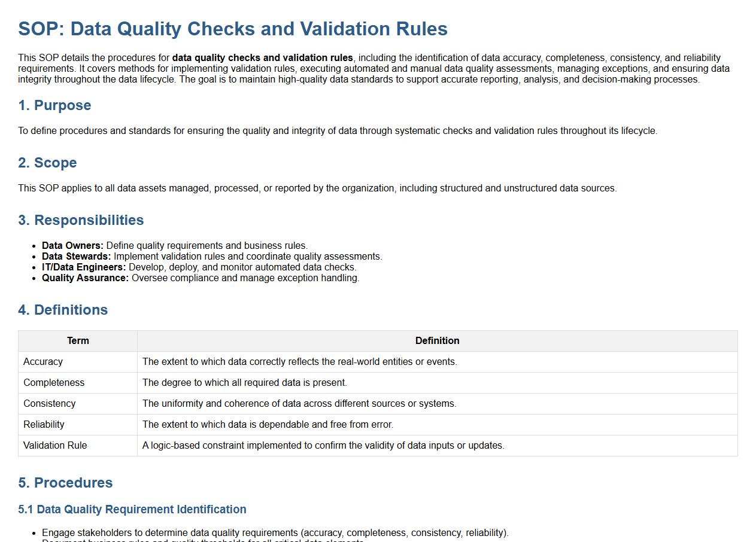Click the '3. Responsibilities' heading
This screenshot has width=756, height=542.
point(81,220)
